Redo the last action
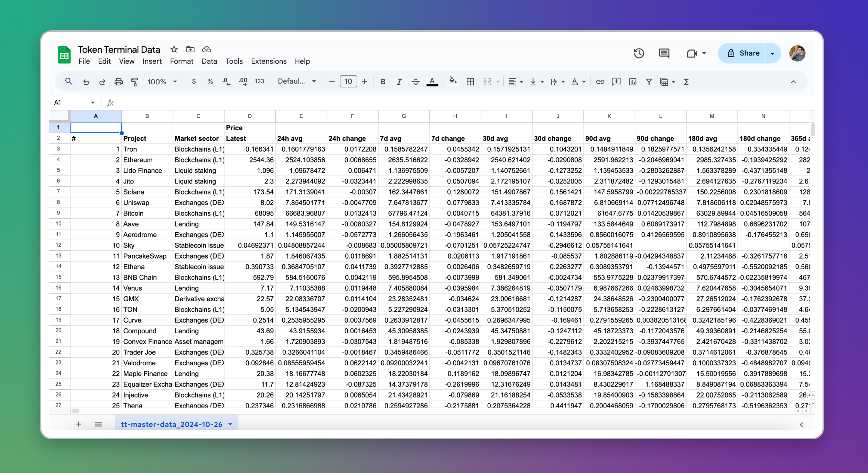Image resolution: width=868 pixels, height=473 pixels. tap(102, 82)
